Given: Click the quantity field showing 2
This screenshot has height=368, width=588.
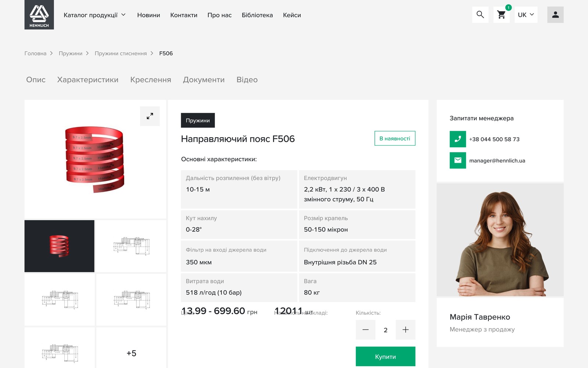Looking at the screenshot, I should [x=386, y=330].
